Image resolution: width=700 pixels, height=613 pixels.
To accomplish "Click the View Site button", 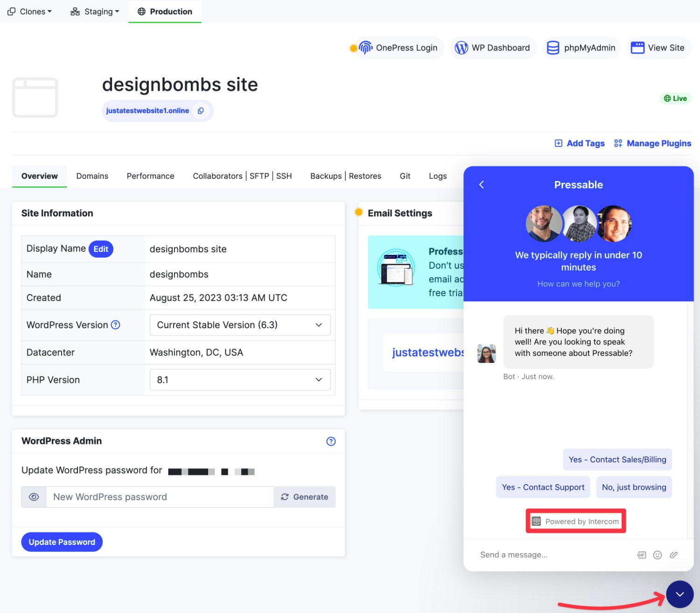I will coord(658,48).
